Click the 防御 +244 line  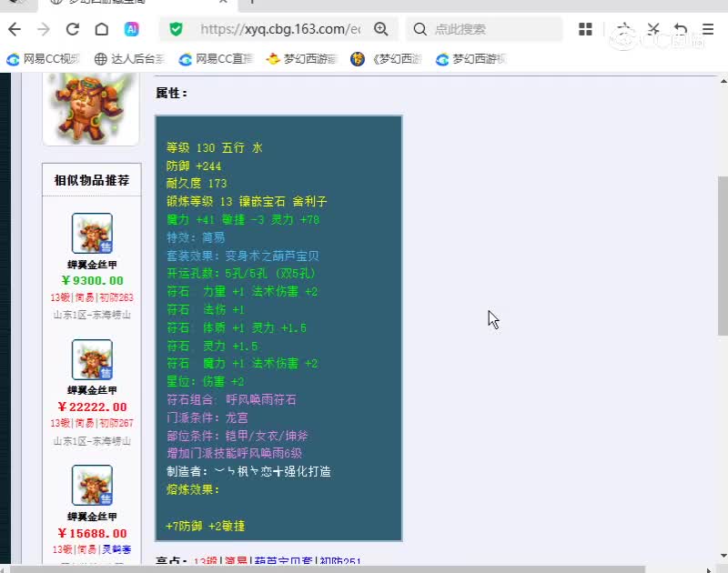194,166
